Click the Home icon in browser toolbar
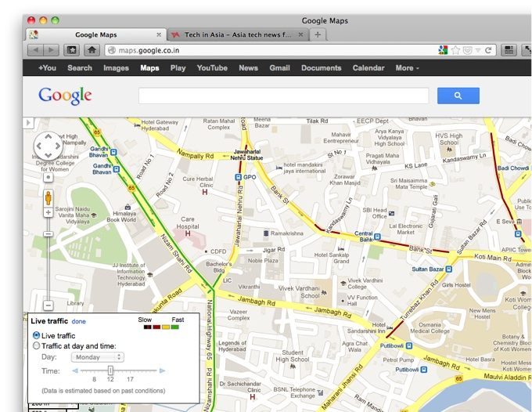The height and width of the screenshot is (412, 532). (92, 50)
